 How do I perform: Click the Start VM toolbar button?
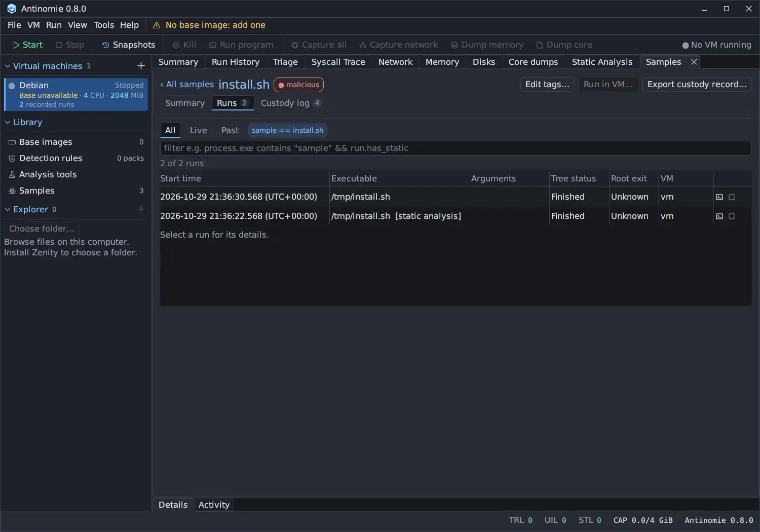click(28, 45)
